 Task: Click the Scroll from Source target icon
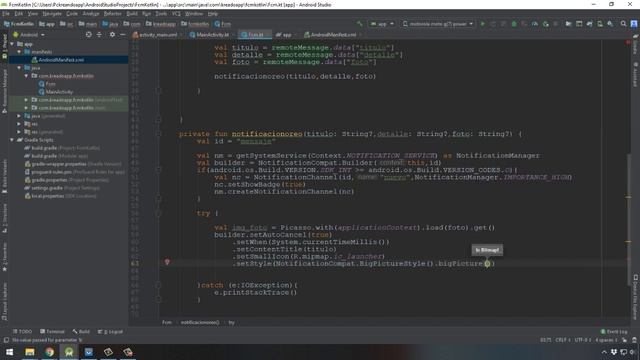pos(89,35)
